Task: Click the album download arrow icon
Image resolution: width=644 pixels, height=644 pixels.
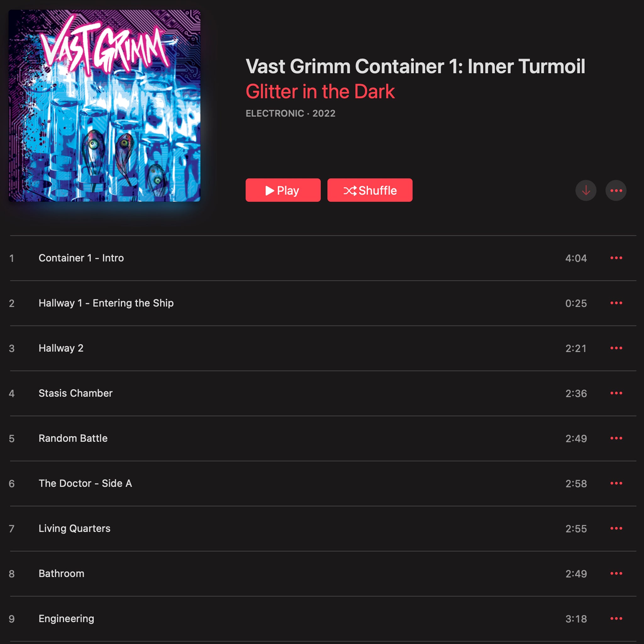Action: 586,190
